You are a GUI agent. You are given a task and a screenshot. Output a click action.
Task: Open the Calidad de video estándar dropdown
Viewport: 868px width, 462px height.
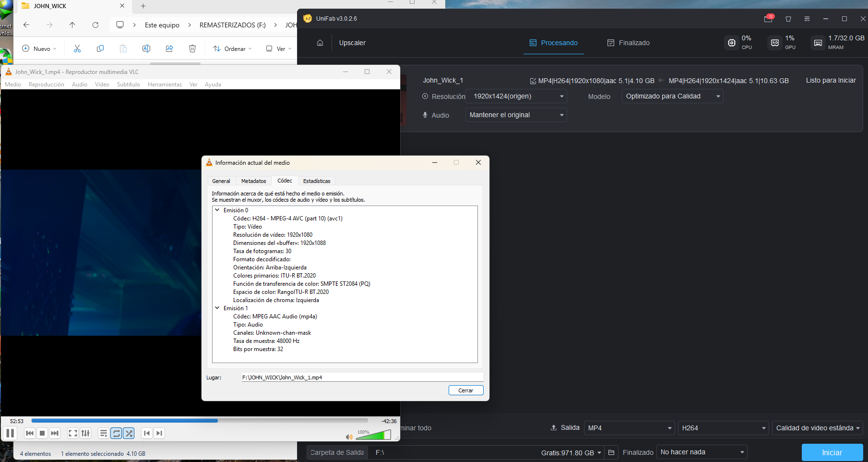pyautogui.click(x=818, y=428)
